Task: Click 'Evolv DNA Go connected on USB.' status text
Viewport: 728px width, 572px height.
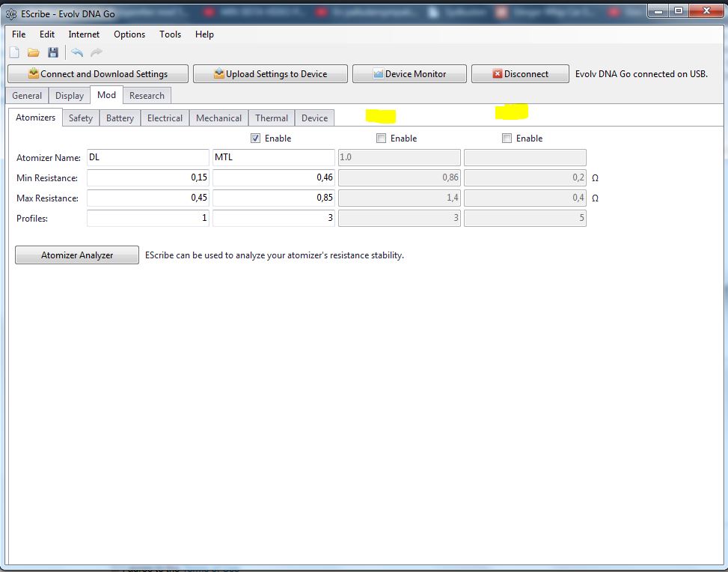Action: (x=641, y=74)
